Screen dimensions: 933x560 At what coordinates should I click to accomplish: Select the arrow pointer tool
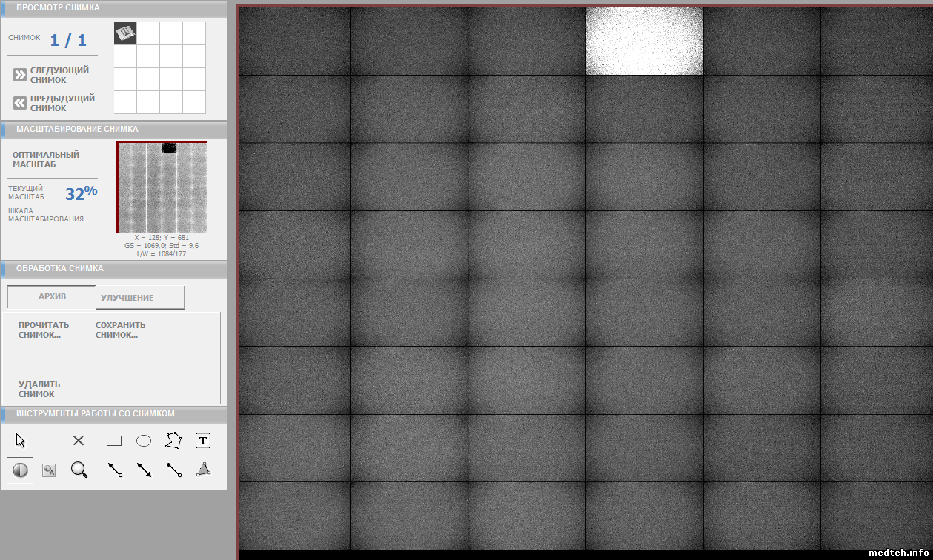click(21, 441)
